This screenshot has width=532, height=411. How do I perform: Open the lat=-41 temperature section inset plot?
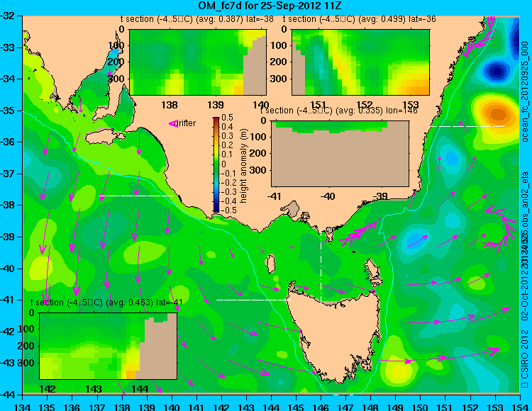click(x=108, y=346)
